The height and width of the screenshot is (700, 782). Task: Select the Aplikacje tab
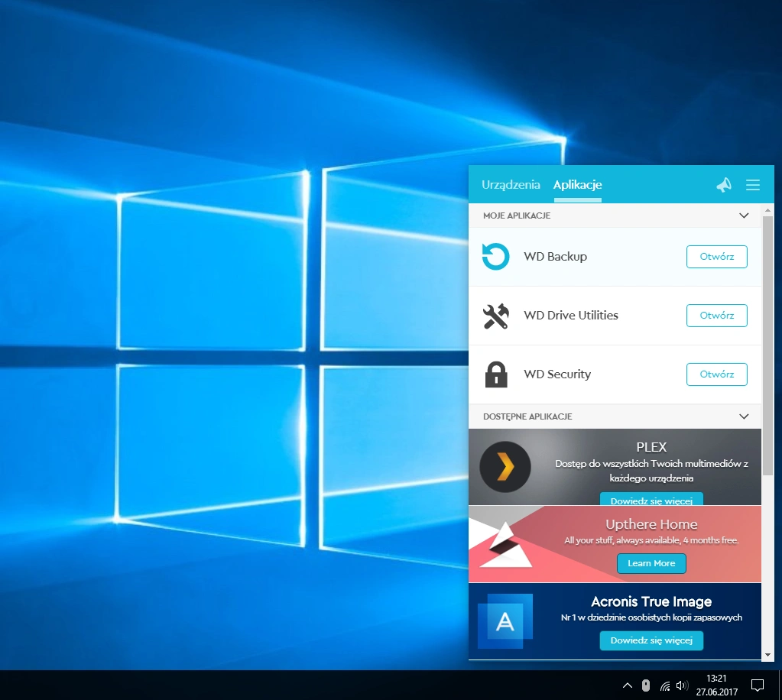click(x=578, y=184)
